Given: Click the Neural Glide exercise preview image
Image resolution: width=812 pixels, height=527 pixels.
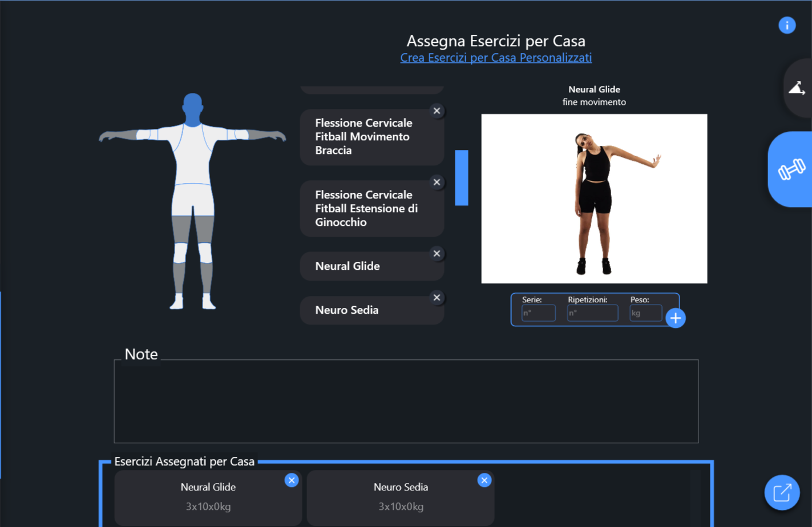Looking at the screenshot, I should [594, 198].
